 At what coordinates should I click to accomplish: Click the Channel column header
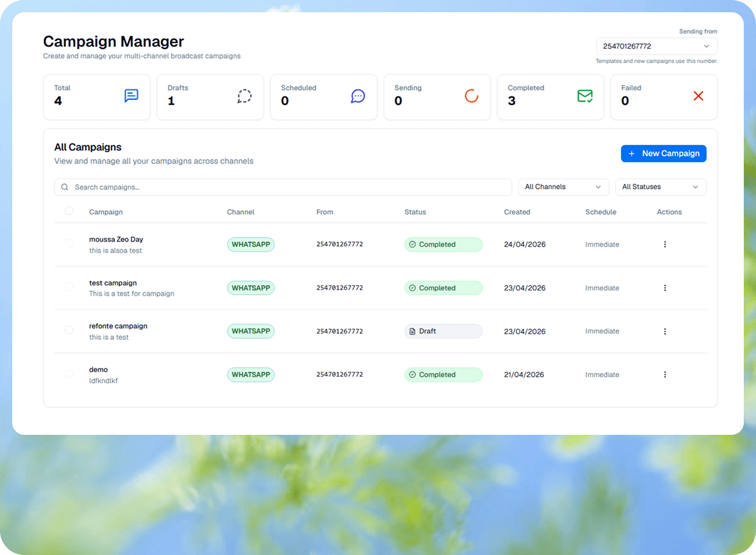241,212
